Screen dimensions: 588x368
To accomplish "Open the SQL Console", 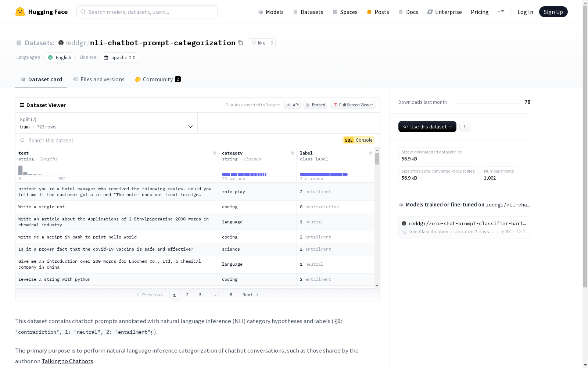I will pyautogui.click(x=358, y=140).
